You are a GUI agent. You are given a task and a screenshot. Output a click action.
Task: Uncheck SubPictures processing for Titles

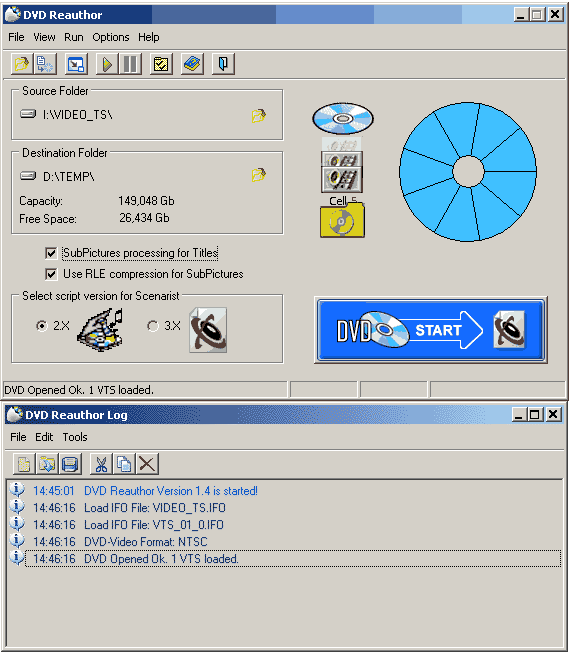(51, 253)
